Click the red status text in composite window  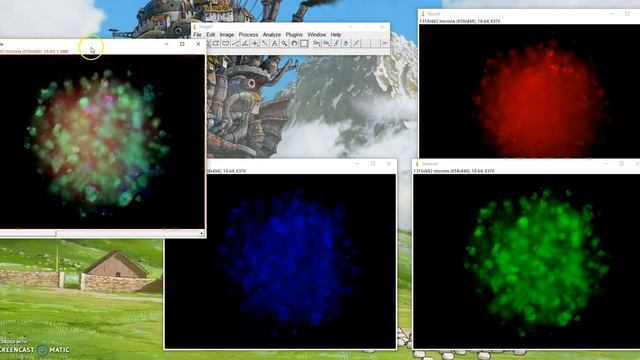34,51
